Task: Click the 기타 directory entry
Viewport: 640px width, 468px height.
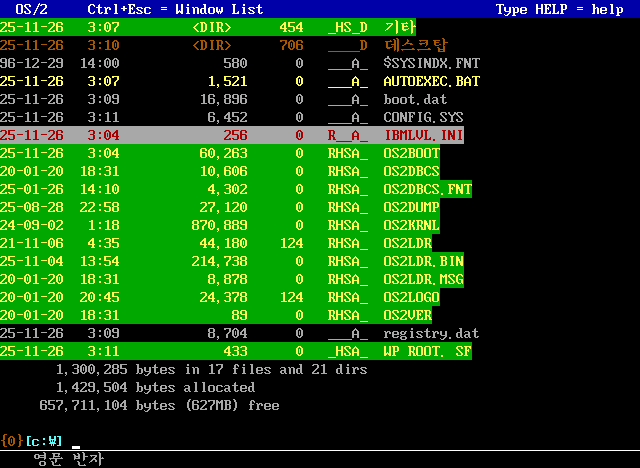Action: [x=399, y=27]
